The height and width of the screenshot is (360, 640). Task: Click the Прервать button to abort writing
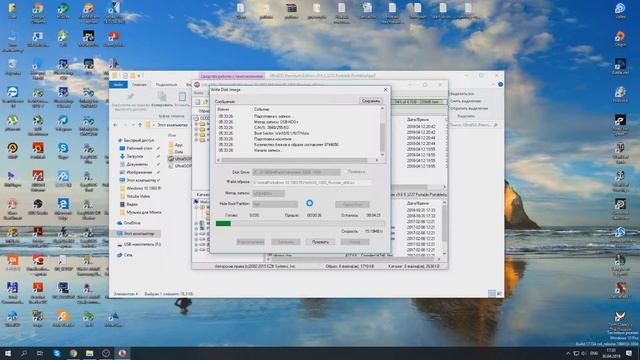(x=320, y=242)
